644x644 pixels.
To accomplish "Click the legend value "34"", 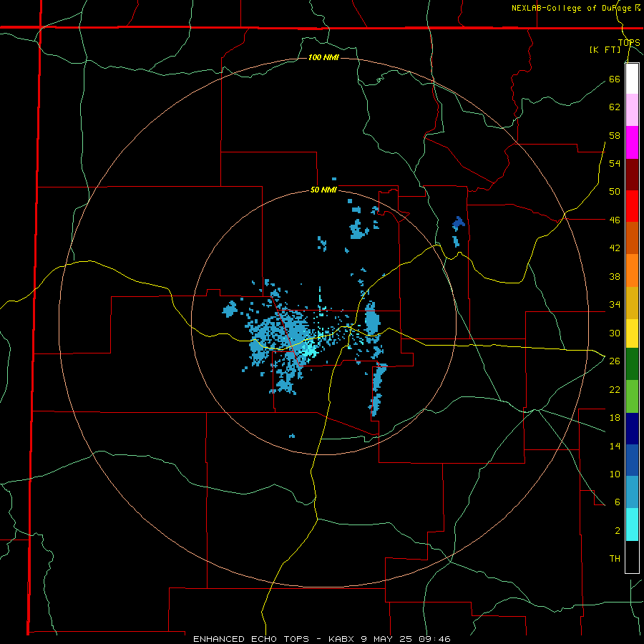I will [615, 305].
